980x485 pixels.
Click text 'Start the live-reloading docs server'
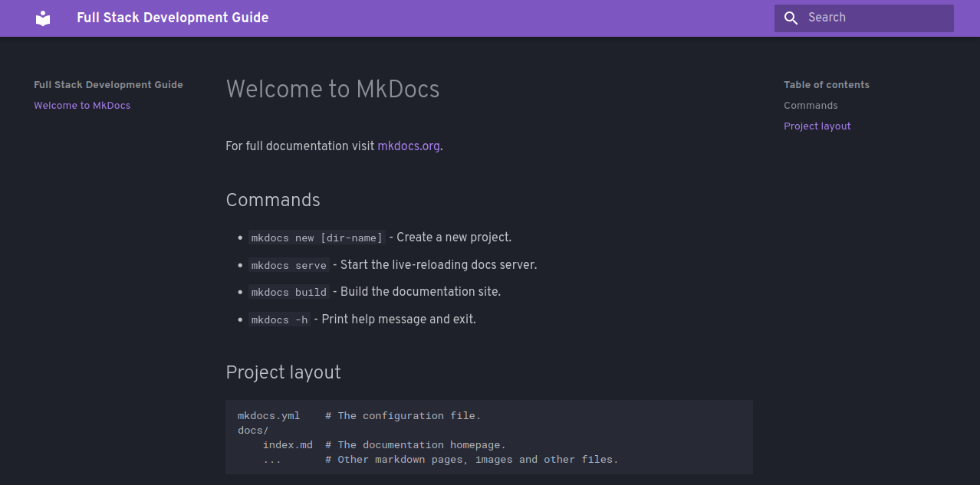click(x=437, y=265)
